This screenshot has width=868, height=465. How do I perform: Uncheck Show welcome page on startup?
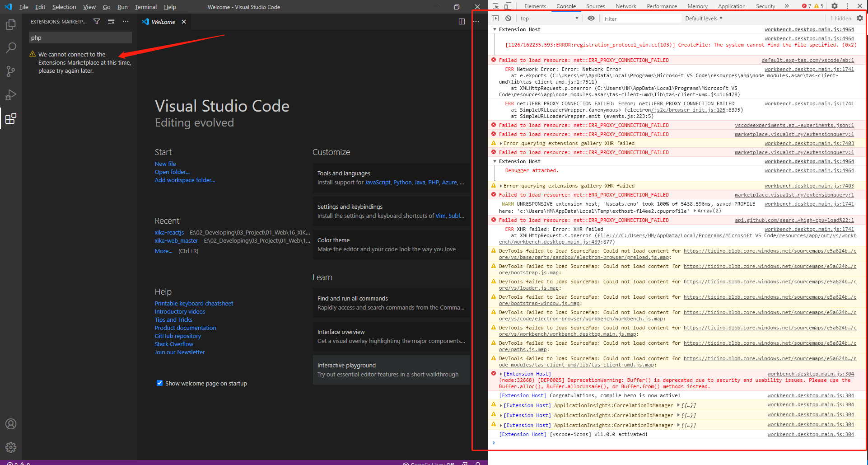tap(159, 383)
